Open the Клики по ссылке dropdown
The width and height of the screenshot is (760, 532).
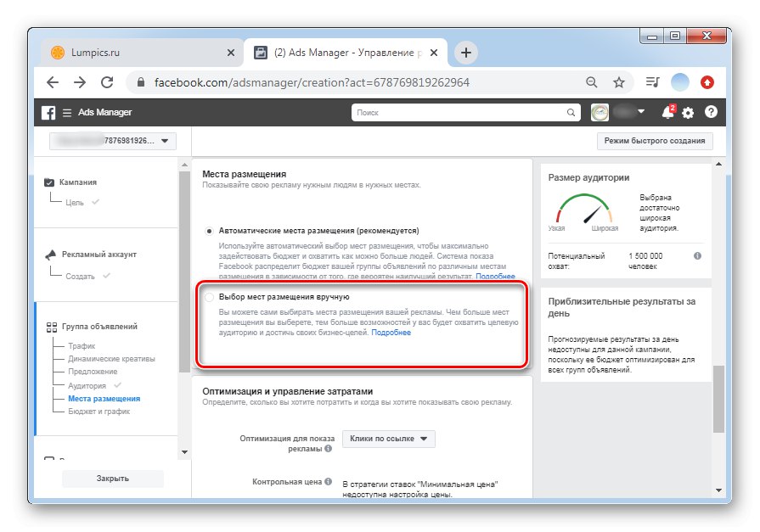coord(389,439)
